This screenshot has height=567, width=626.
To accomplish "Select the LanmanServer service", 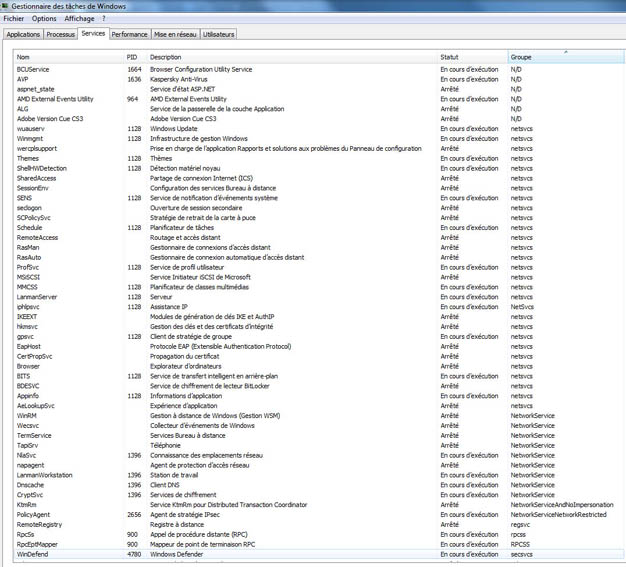I will click(319, 297).
